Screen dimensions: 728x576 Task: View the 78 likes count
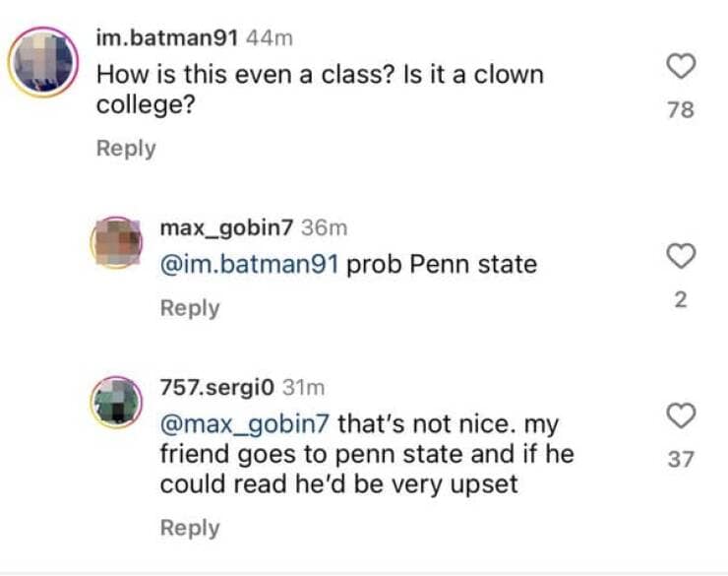point(681,109)
